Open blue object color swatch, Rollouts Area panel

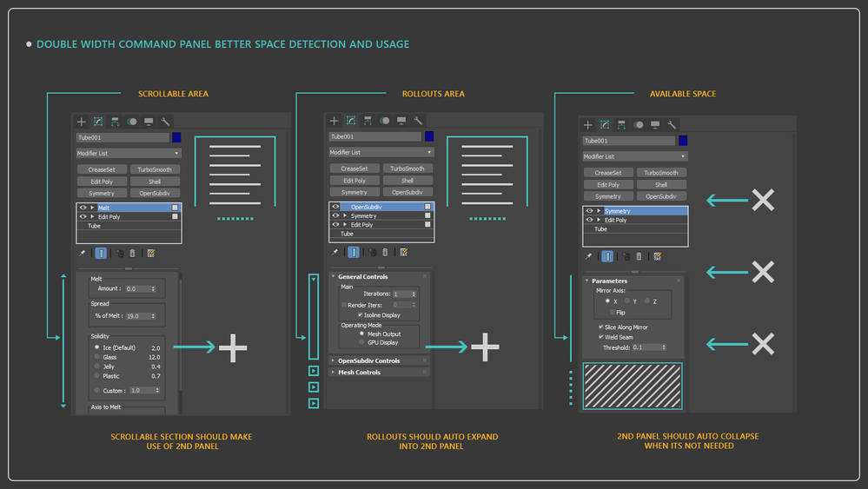(x=429, y=136)
